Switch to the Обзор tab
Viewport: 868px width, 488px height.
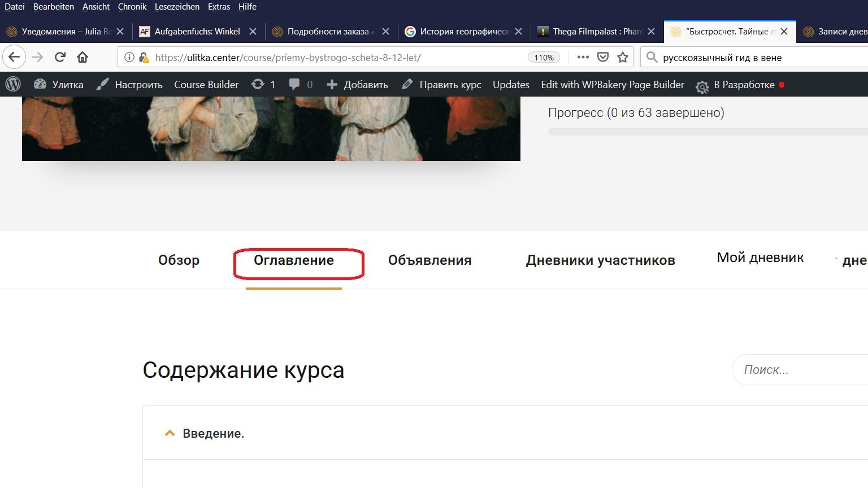pyautogui.click(x=179, y=260)
